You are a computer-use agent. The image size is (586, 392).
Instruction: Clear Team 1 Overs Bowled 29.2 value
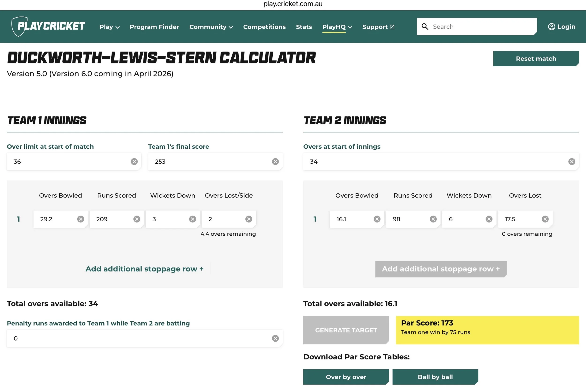pos(80,219)
